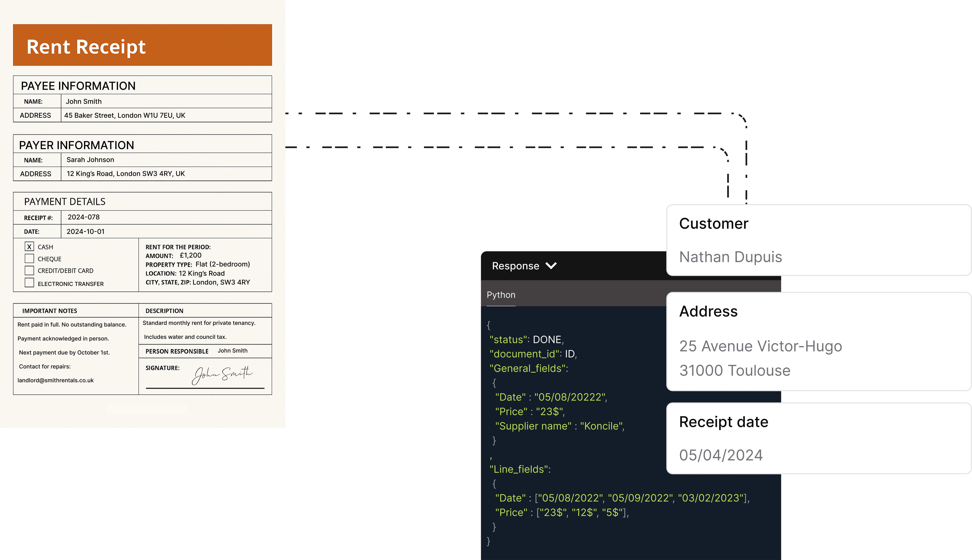The width and height of the screenshot is (972, 560).
Task: Collapse the Response chevron arrow
Action: point(551,266)
